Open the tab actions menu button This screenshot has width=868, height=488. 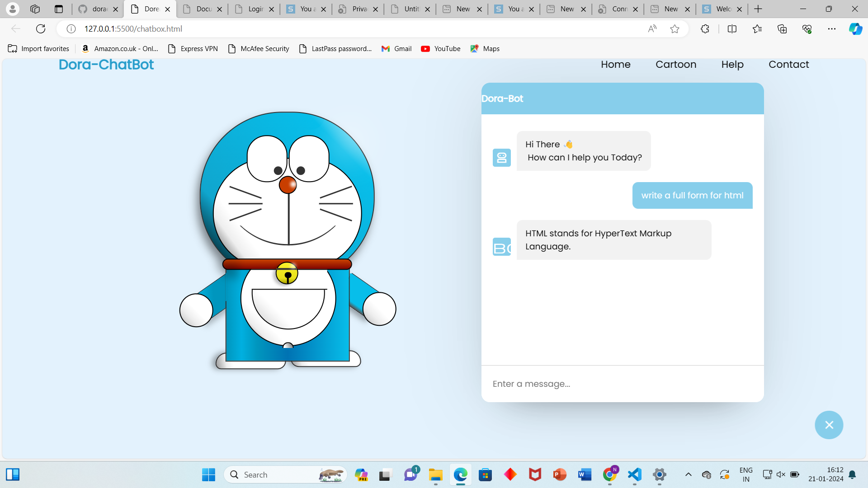point(58,9)
